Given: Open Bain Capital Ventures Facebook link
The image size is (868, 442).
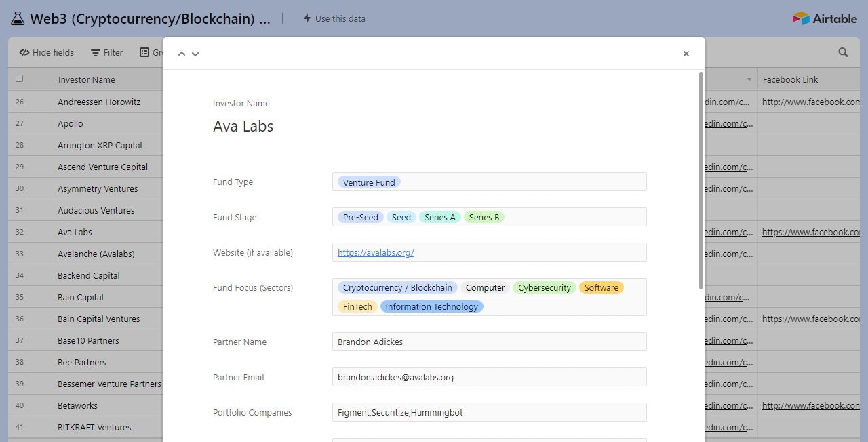Looking at the screenshot, I should point(811,319).
